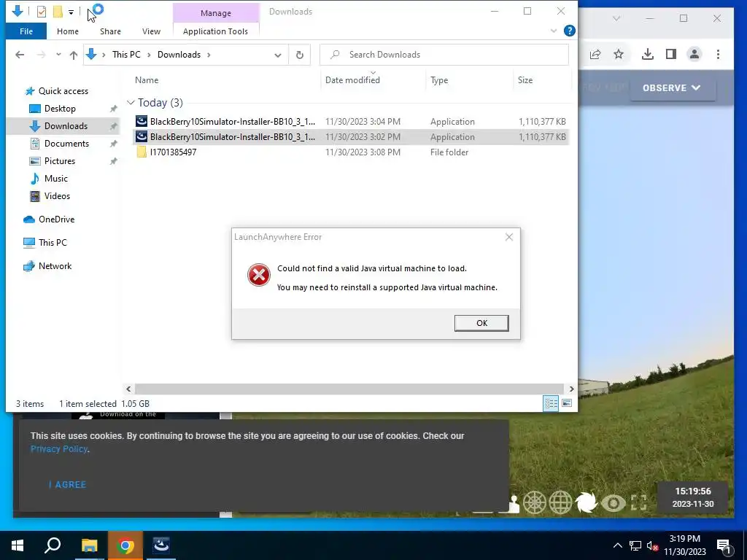Viewport: 747px width, 560px height.
Task: Expand chevron after Downloads in address path
Action: point(209,55)
